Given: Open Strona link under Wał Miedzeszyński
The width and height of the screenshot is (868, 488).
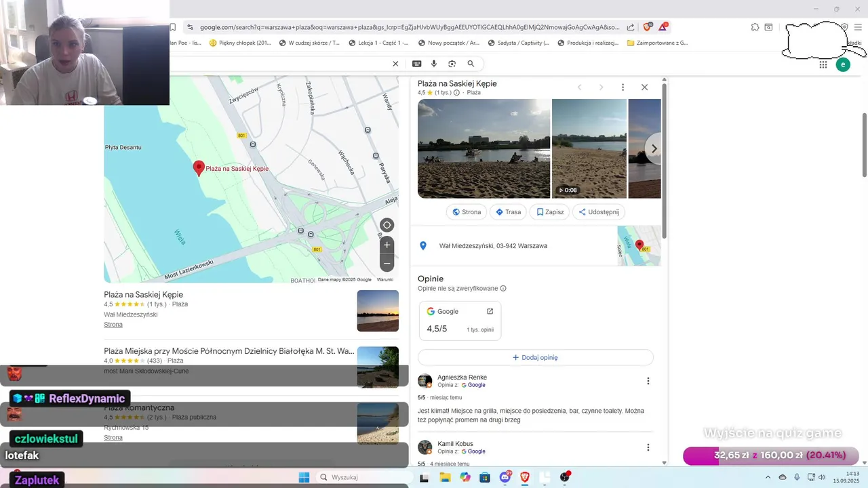Looking at the screenshot, I should 113,325.
